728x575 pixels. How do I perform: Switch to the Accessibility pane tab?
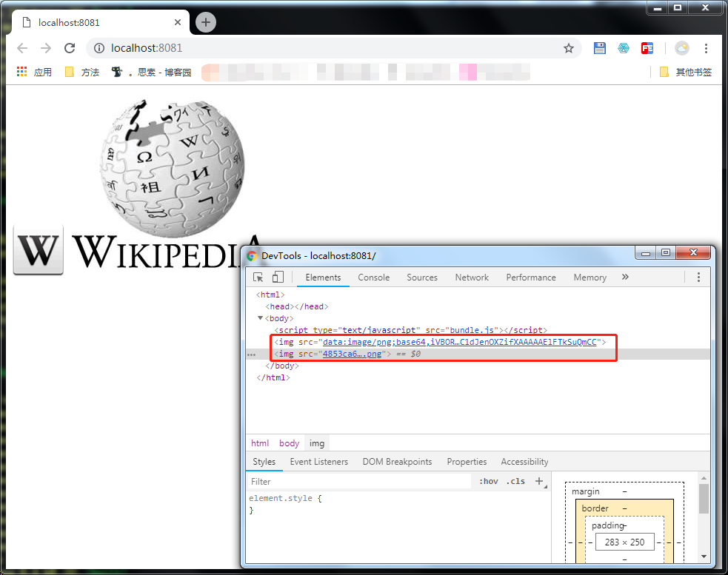pos(524,462)
